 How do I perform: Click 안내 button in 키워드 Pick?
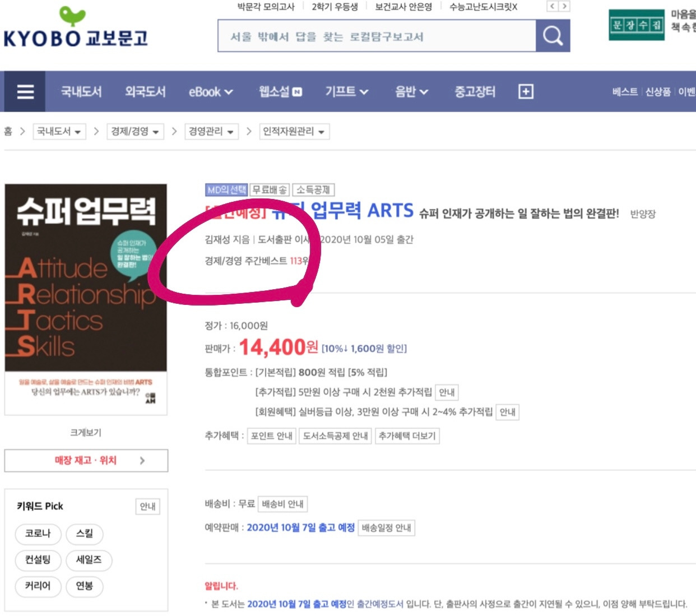pyautogui.click(x=147, y=506)
